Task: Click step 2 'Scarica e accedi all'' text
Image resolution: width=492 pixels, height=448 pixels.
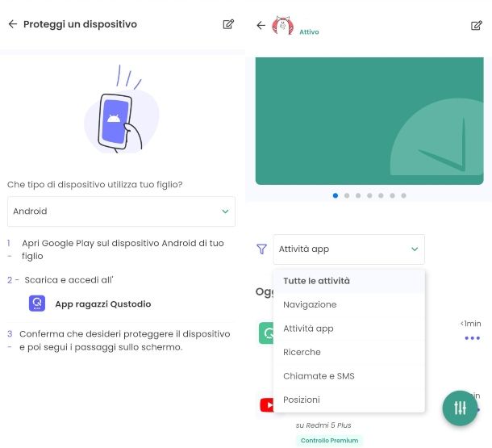Action: point(69,280)
